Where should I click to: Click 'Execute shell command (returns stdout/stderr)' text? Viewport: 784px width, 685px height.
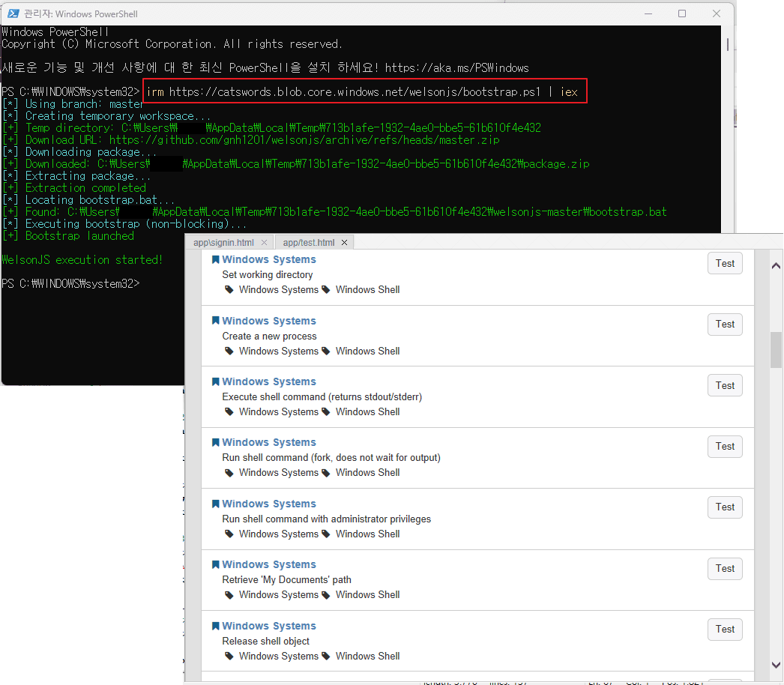322,397
